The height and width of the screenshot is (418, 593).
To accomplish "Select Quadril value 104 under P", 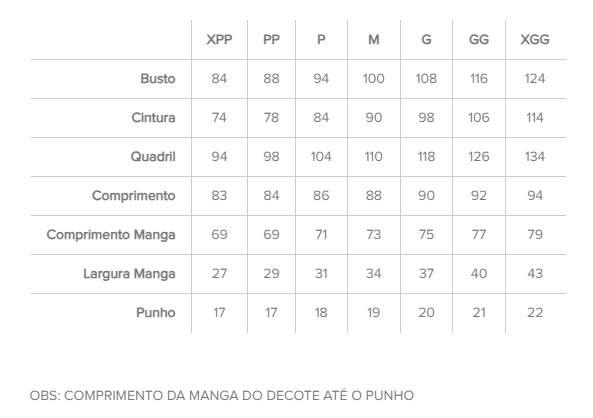I will tap(321, 157).
